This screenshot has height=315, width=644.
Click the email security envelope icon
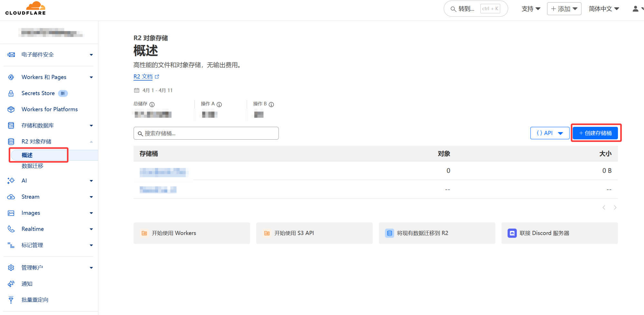11,55
